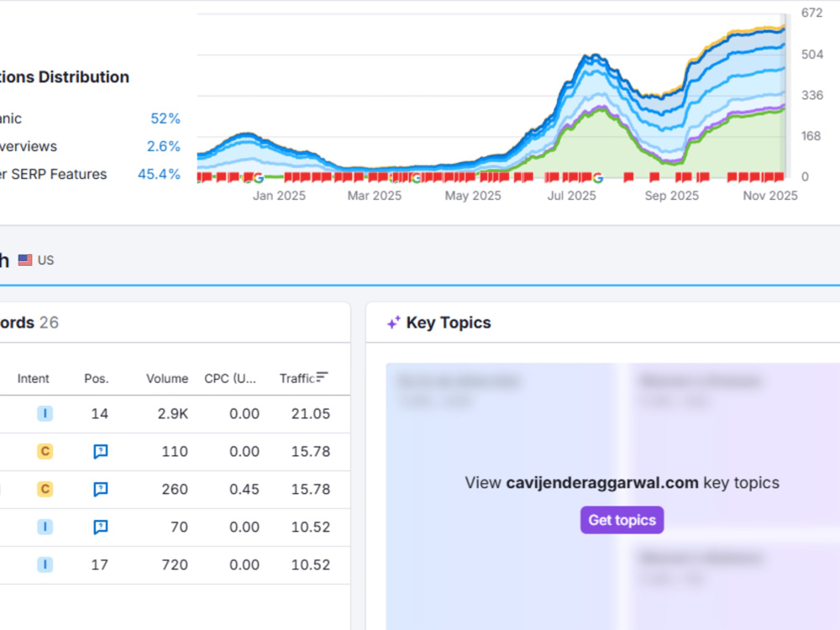Sort the table by the Intent column
This screenshot has width=840, height=630.
[x=34, y=378]
